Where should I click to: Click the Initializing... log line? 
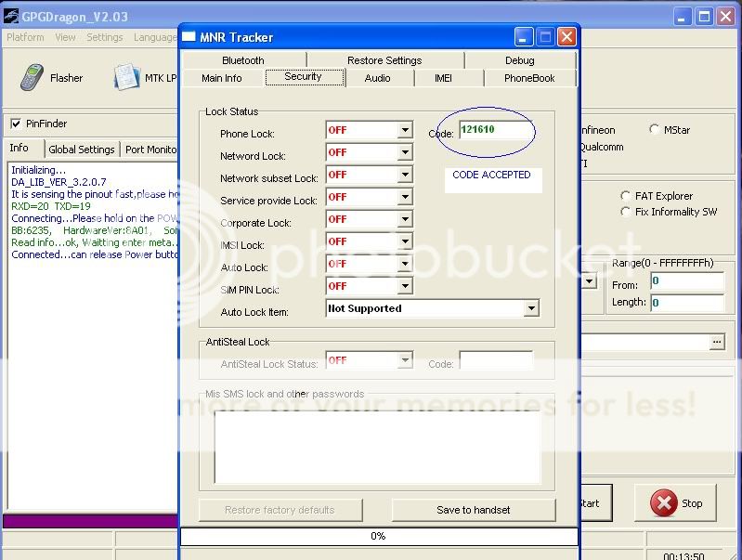39,170
